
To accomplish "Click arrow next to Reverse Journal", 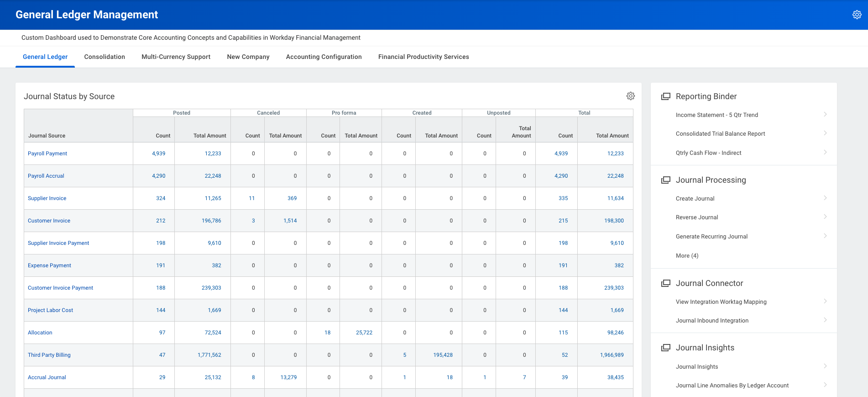I will pos(825,217).
